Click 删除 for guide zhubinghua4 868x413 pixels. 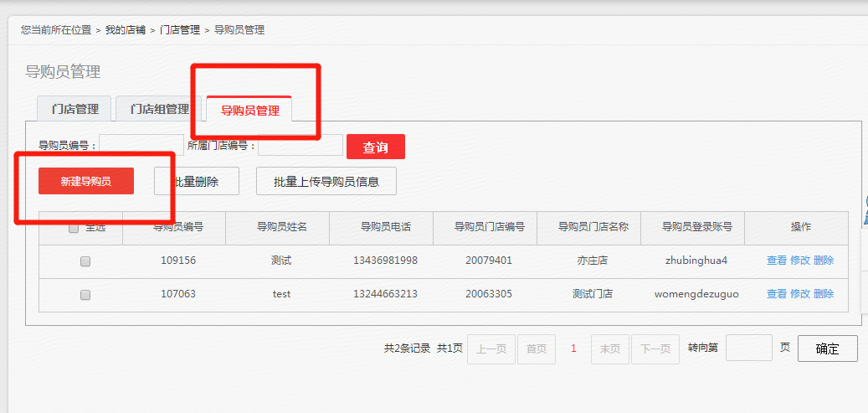pos(824,261)
